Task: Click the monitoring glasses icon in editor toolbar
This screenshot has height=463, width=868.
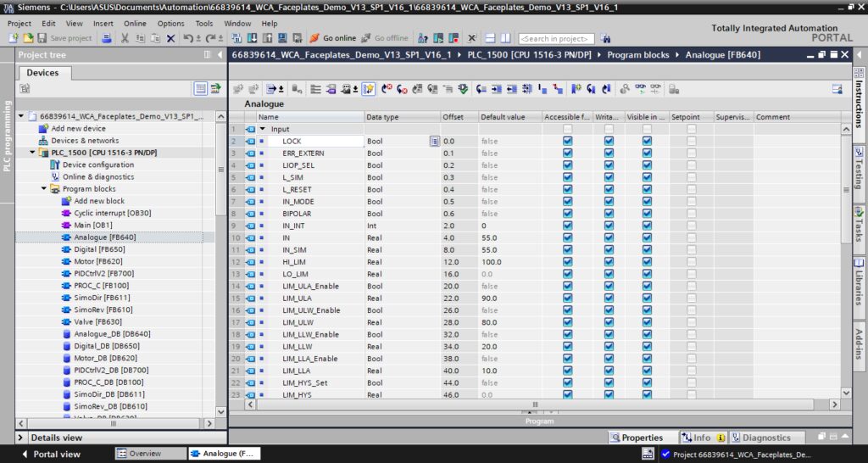Action: pos(641,88)
